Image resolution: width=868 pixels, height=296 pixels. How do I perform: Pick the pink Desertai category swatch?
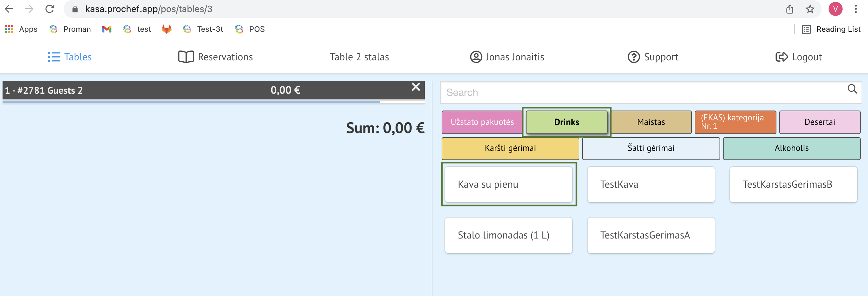point(819,122)
